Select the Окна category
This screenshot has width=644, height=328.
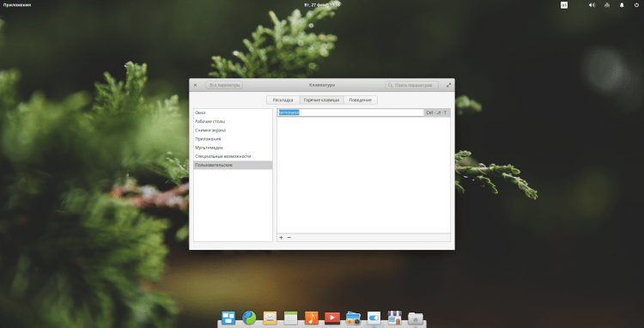tap(233, 112)
